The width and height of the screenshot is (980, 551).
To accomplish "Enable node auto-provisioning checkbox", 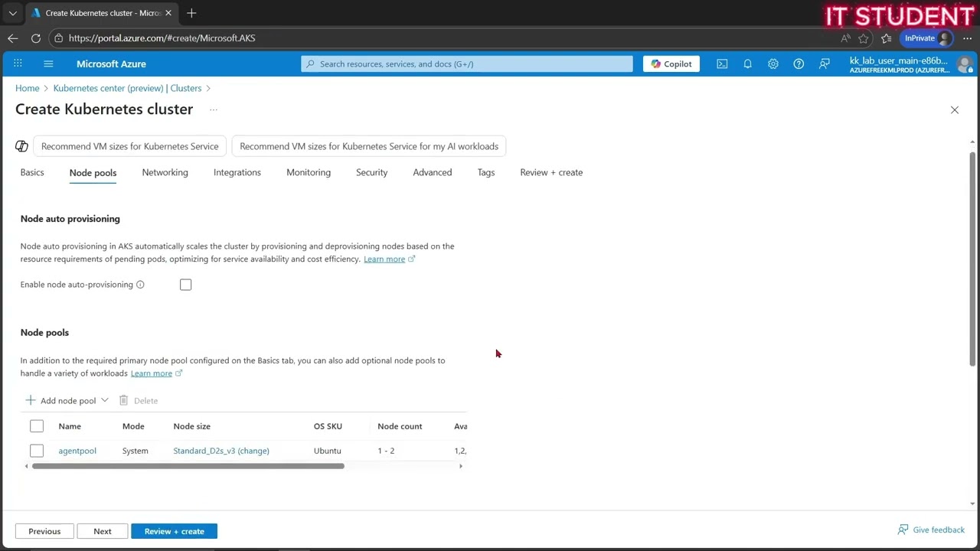I will 185,285.
